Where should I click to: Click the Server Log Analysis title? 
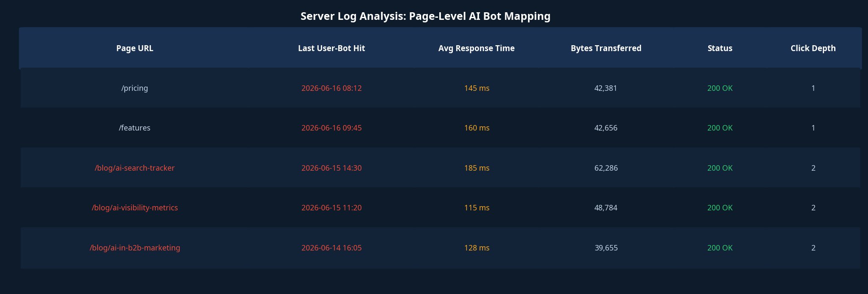pyautogui.click(x=425, y=16)
